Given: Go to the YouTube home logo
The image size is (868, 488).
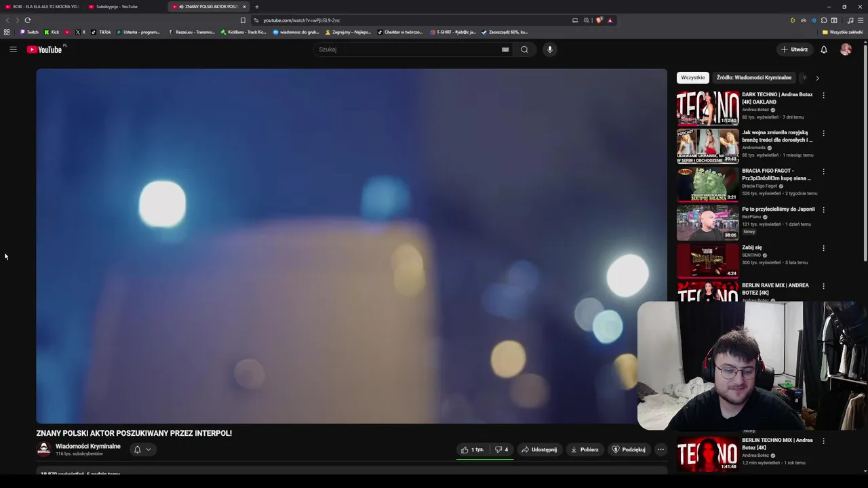Looking at the screenshot, I should (45, 49).
